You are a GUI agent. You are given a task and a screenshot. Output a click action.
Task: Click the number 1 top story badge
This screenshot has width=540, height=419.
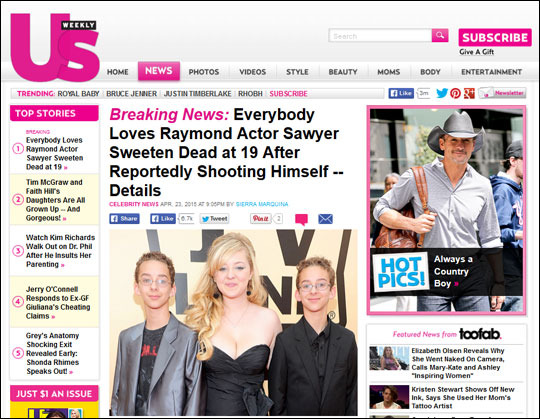(18, 149)
